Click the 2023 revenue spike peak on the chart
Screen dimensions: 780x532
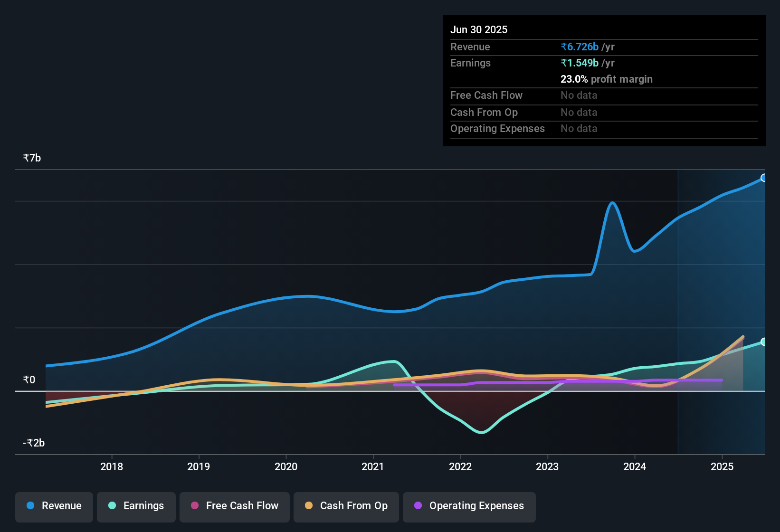click(x=613, y=202)
